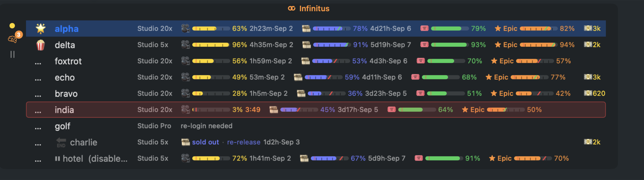Screen dimensions: 644x180
Task: Select the india account name
Action: [64, 110]
